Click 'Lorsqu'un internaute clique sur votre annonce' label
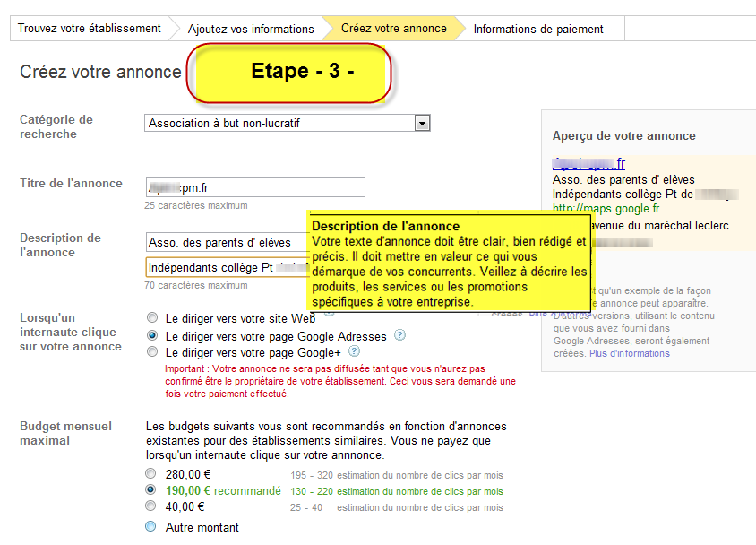Viewport: 756px width, 545px height. coord(71,332)
